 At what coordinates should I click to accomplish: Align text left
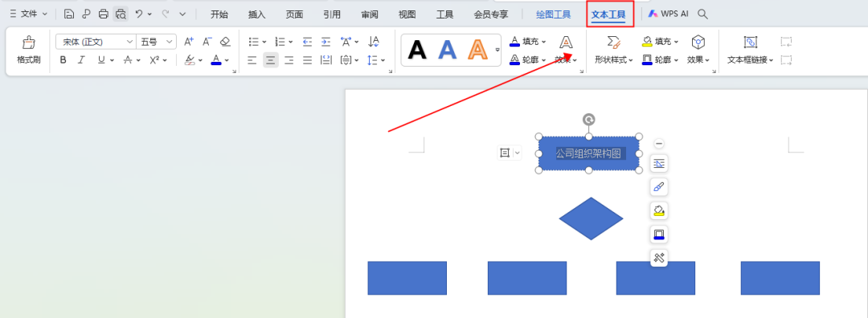252,59
